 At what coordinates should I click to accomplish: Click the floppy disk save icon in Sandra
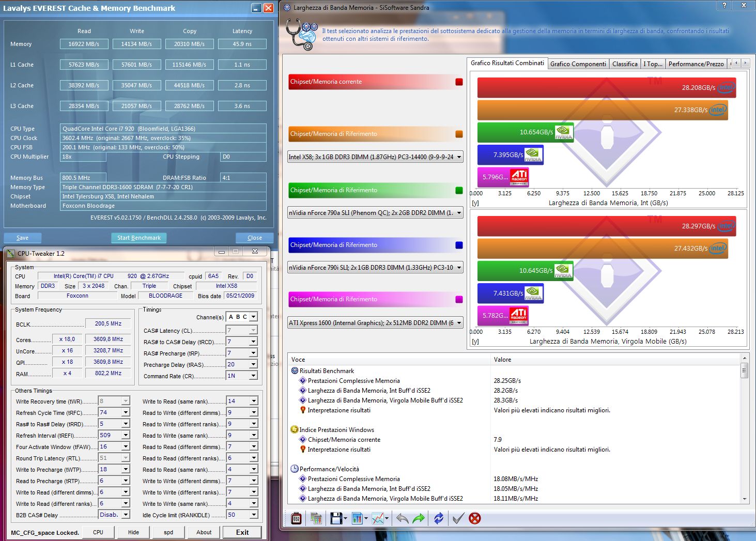point(336,518)
